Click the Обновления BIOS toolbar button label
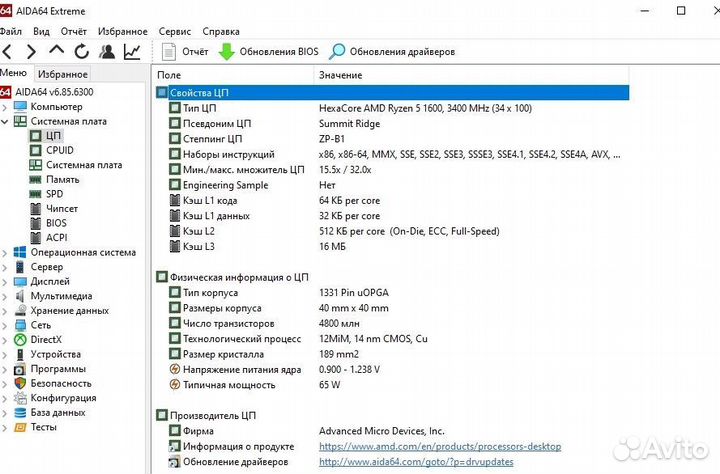The width and height of the screenshot is (720, 474). [279, 51]
